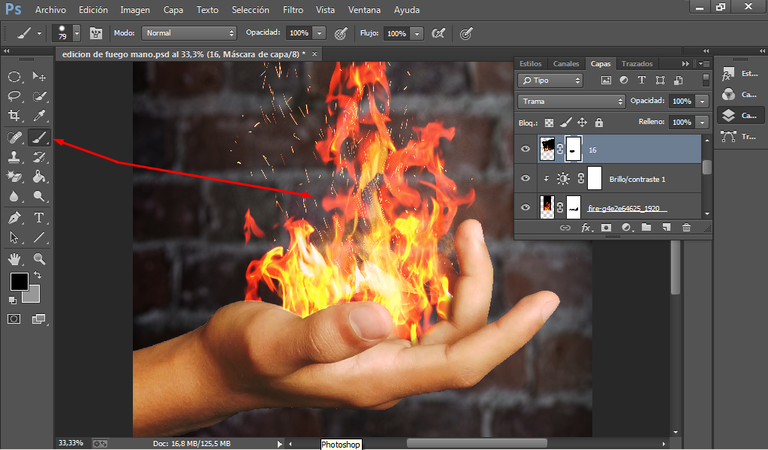The width and height of the screenshot is (768, 450).
Task: Create a new layer icon
Action: pyautogui.click(x=666, y=228)
